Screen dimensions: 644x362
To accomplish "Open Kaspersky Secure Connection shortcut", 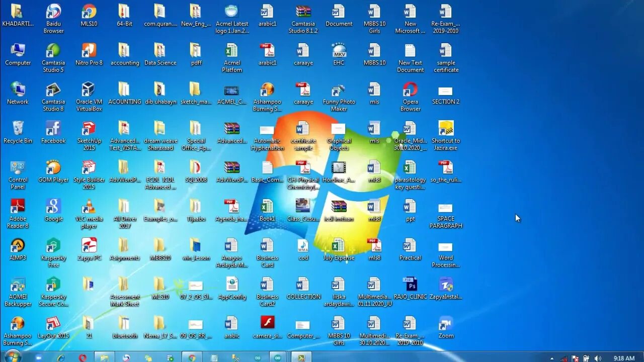I will [x=53, y=292].
